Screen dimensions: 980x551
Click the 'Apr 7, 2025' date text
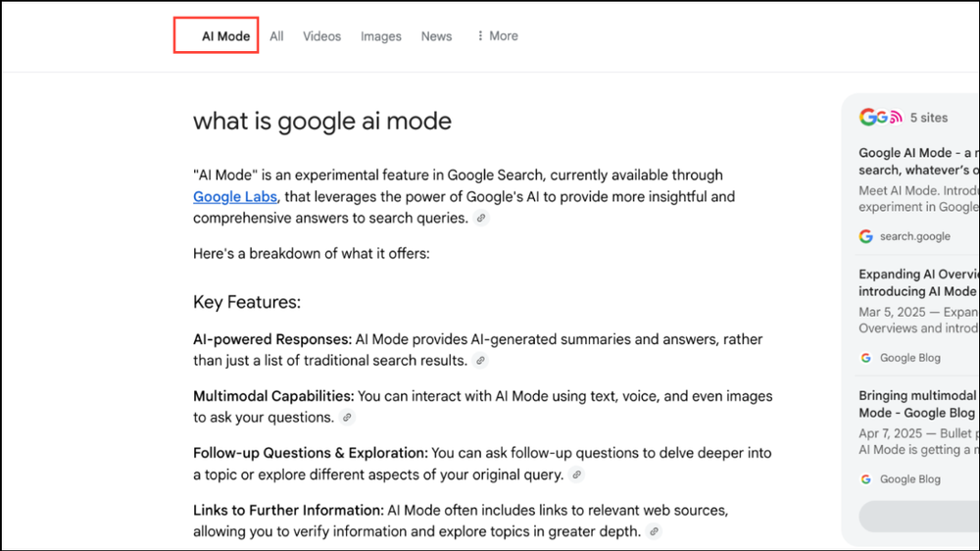click(x=890, y=433)
